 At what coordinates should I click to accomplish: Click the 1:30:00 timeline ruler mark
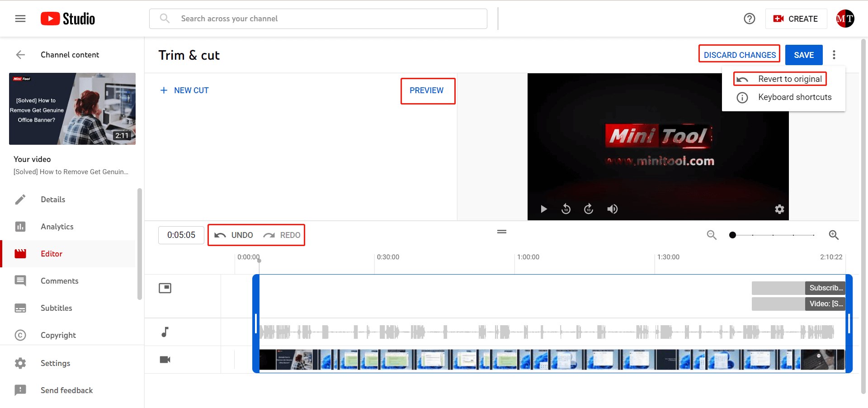click(x=668, y=257)
